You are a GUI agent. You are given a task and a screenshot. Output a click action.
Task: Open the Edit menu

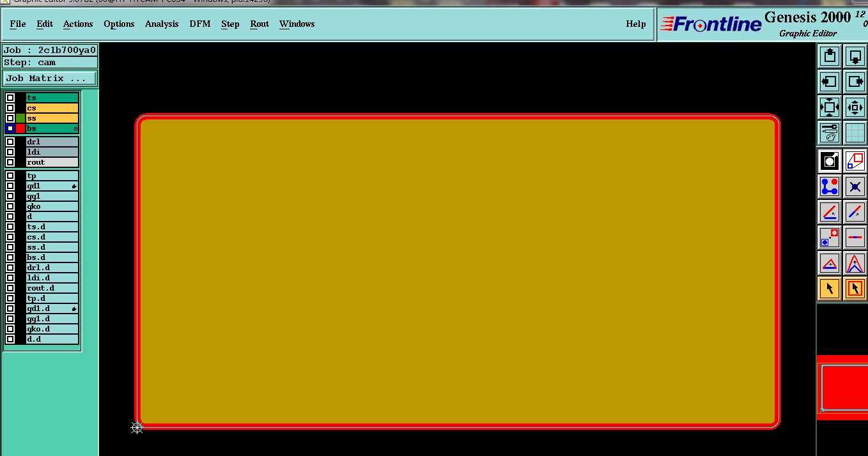[x=45, y=24]
